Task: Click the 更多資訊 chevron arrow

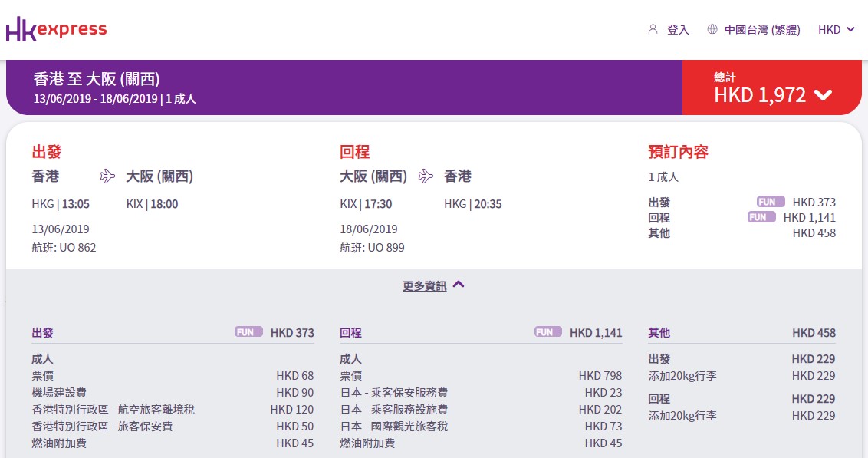Action: [459, 285]
